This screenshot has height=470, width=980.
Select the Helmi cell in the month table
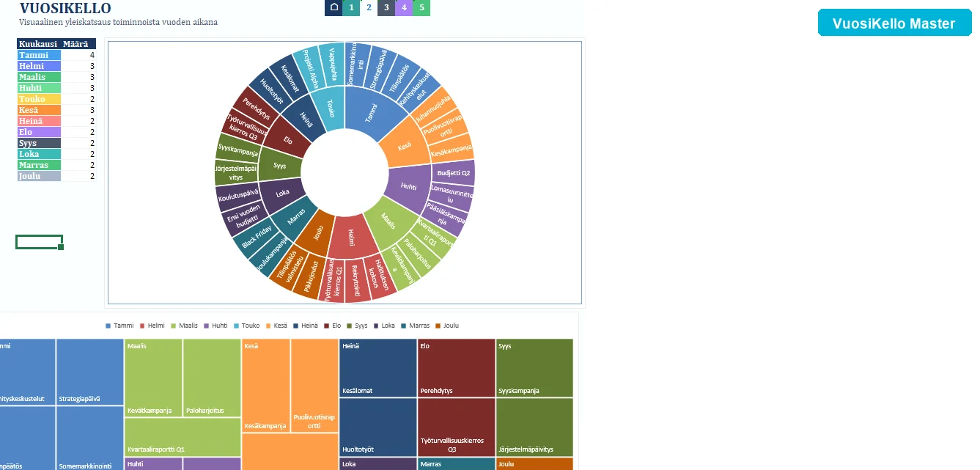pyautogui.click(x=39, y=66)
